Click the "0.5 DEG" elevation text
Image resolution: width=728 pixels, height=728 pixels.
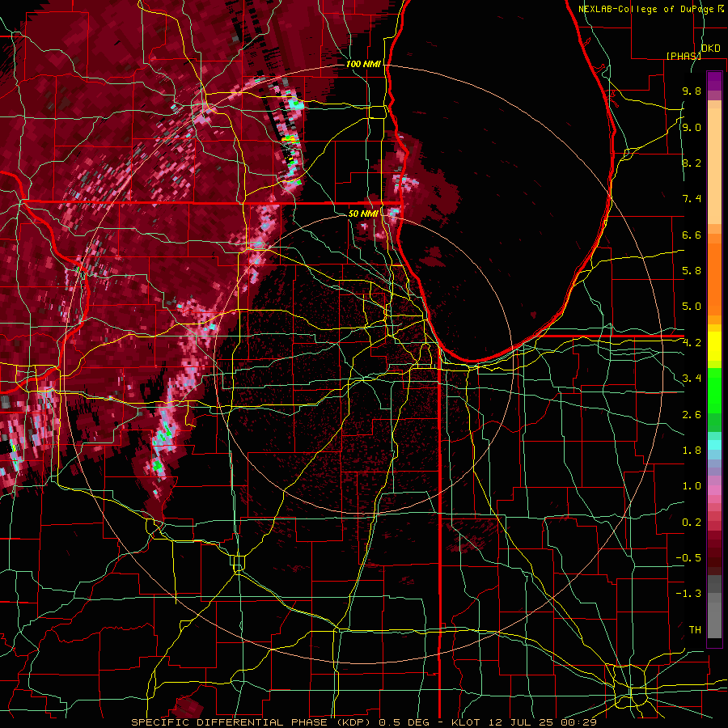click(404, 722)
